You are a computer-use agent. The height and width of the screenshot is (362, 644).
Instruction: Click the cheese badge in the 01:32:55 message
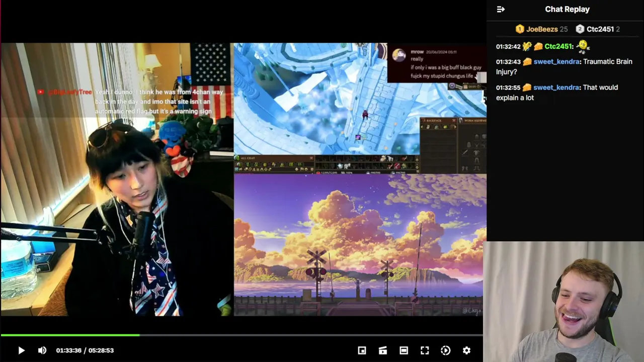[x=527, y=87]
